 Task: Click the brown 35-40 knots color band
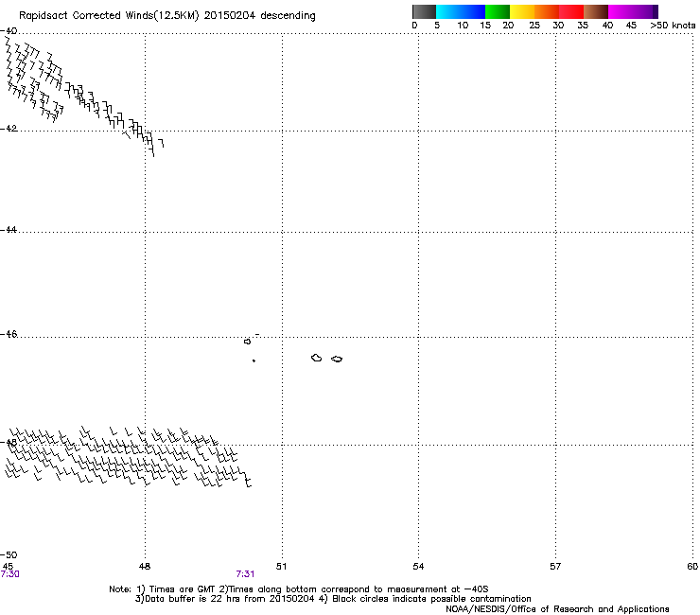[x=596, y=11]
